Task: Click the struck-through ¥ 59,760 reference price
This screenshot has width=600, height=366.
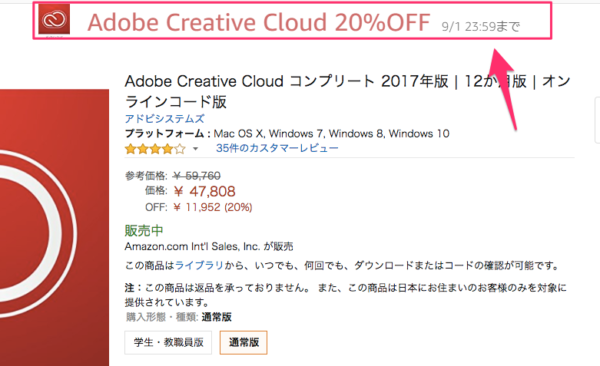Action: (x=197, y=176)
